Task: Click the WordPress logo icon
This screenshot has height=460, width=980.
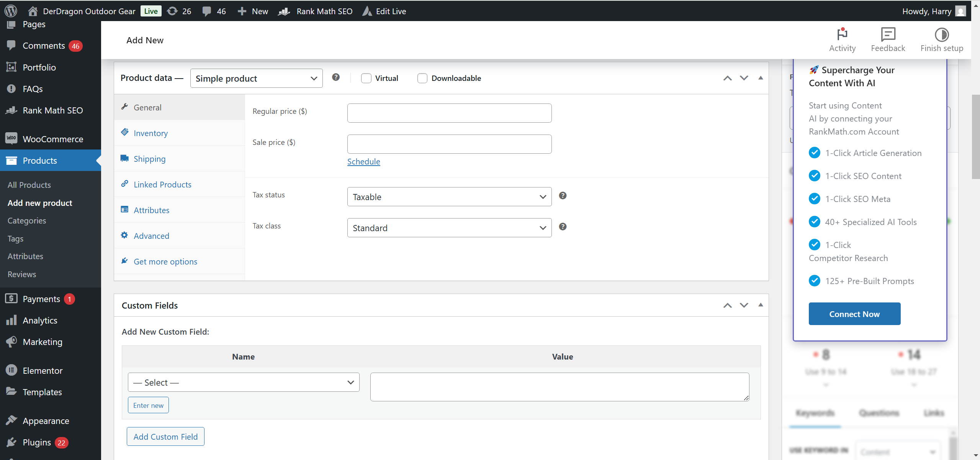Action: 11,11
